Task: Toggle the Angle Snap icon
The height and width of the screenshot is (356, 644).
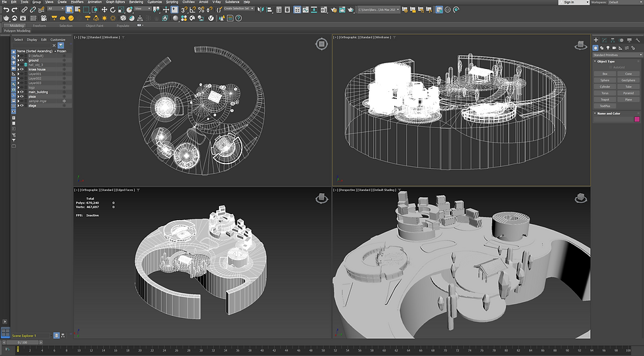Action: coord(192,9)
